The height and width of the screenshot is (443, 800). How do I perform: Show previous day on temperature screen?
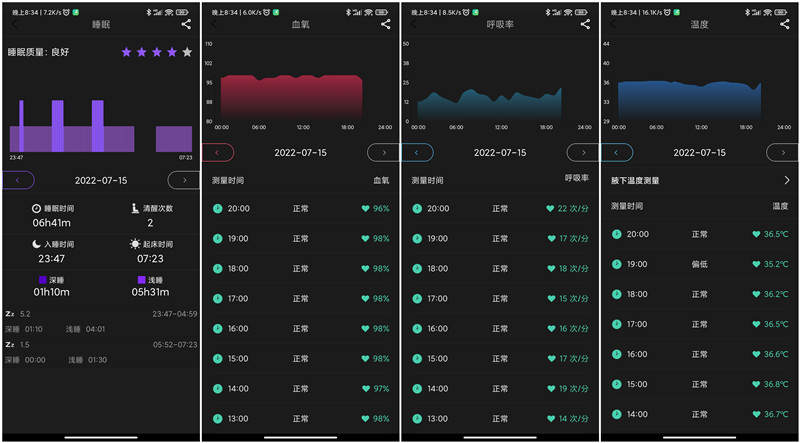(x=617, y=152)
